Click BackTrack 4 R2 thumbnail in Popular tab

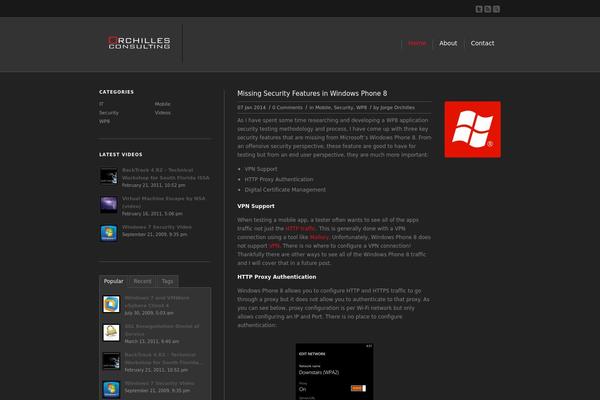pyautogui.click(x=111, y=361)
